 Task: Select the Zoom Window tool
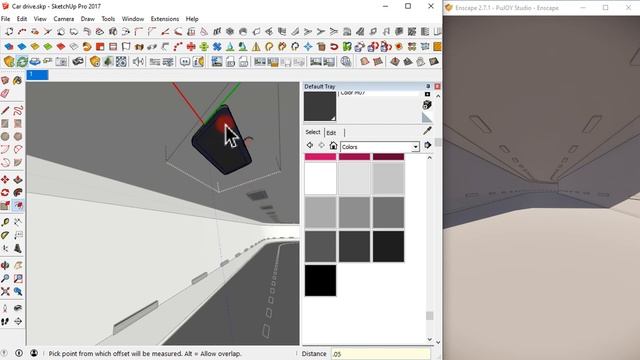tap(18, 279)
